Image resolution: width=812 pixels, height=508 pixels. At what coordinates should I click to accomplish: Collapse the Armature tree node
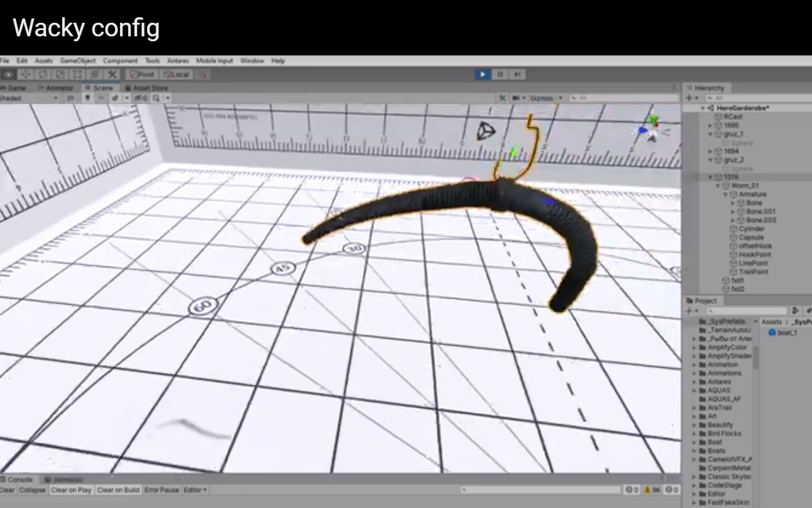[x=726, y=195]
